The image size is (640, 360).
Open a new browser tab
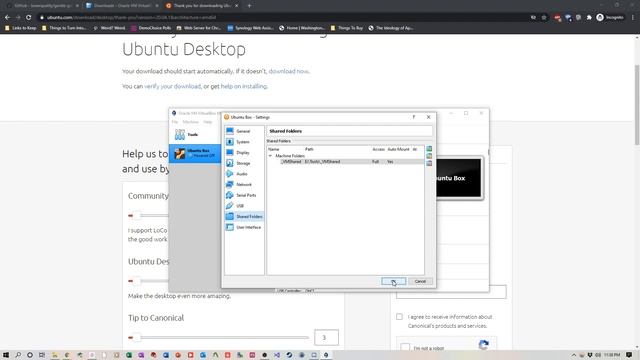pyautogui.click(x=249, y=6)
